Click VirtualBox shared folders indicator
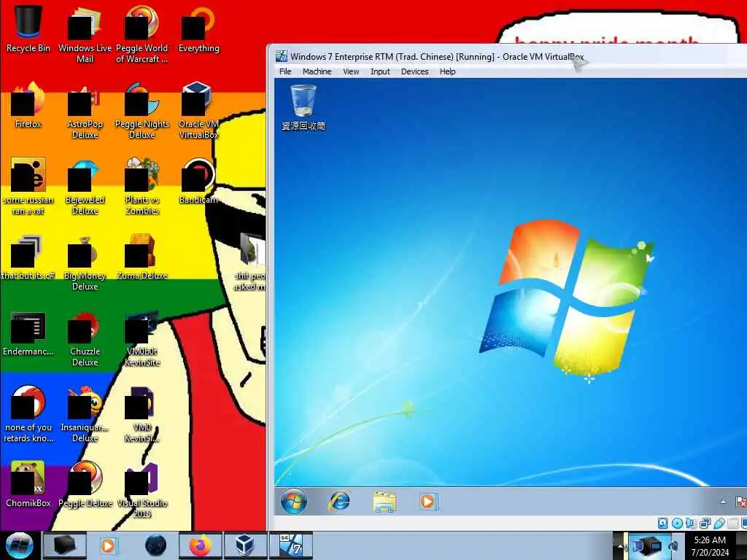 (732, 524)
